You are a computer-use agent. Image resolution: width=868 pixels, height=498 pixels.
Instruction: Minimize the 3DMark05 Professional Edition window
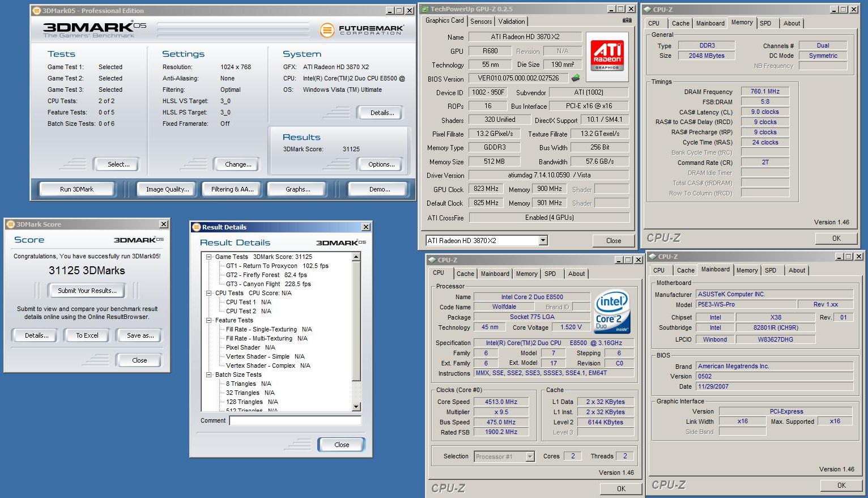pos(390,11)
